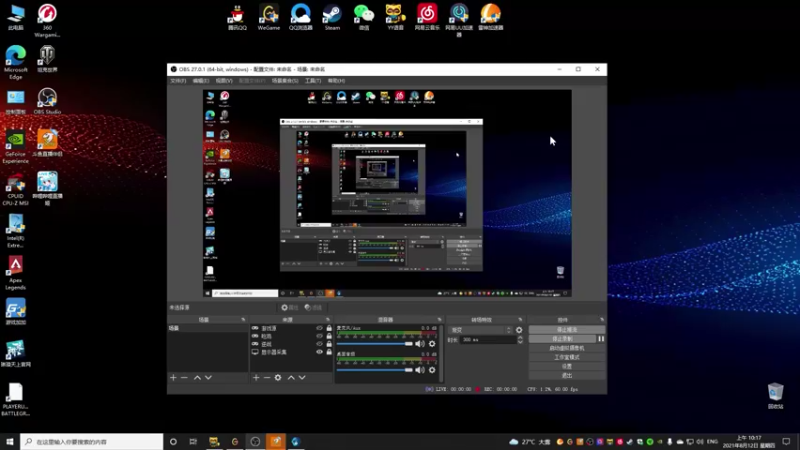Open the 文件(F) menu
800x450 pixels.
[x=178, y=81]
